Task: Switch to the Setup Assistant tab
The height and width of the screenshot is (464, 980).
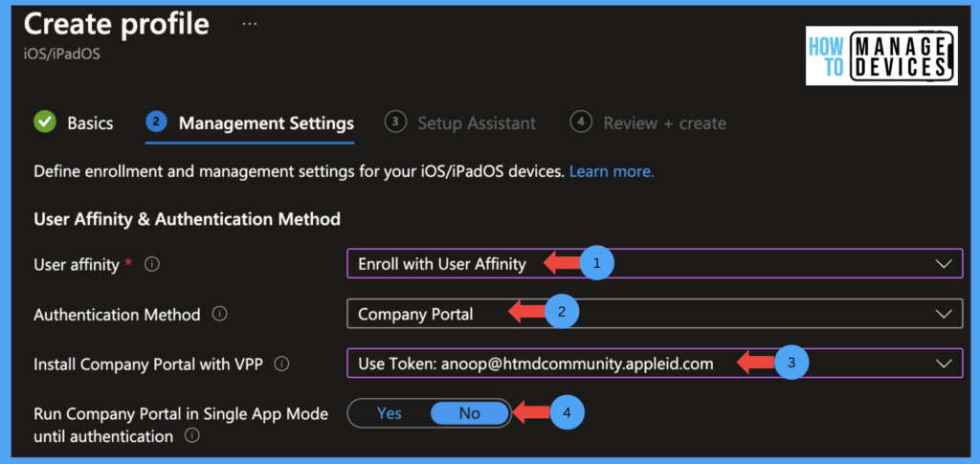Action: 460,123
